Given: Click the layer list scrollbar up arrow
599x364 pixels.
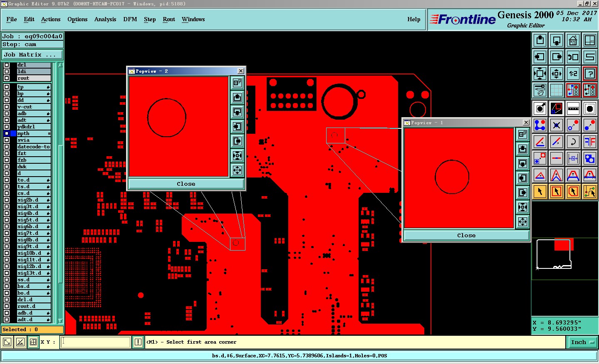Looking at the screenshot, I should click(61, 65).
